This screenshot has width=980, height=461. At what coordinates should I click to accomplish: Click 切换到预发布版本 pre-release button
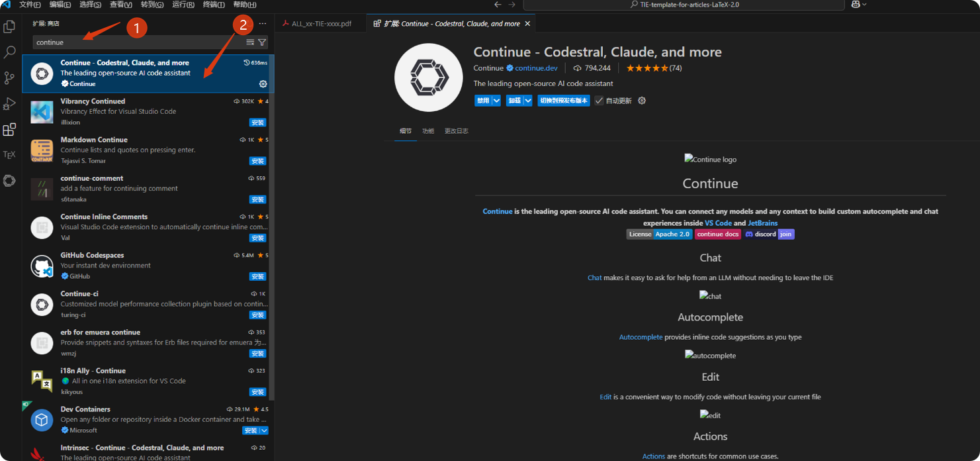coord(563,101)
